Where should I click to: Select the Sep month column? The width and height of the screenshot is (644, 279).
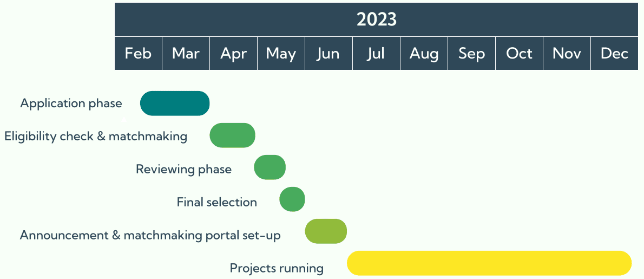pyautogui.click(x=471, y=54)
